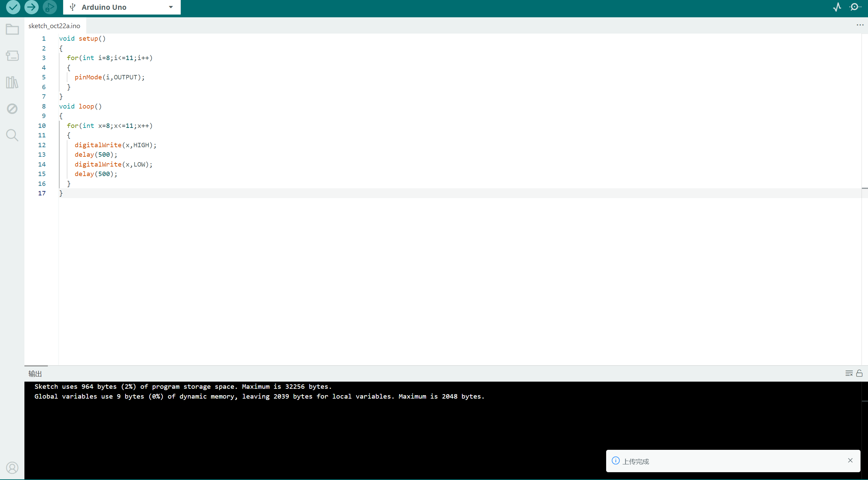868x480 pixels.
Task: Open the Search sidebar panel
Action: (x=12, y=135)
